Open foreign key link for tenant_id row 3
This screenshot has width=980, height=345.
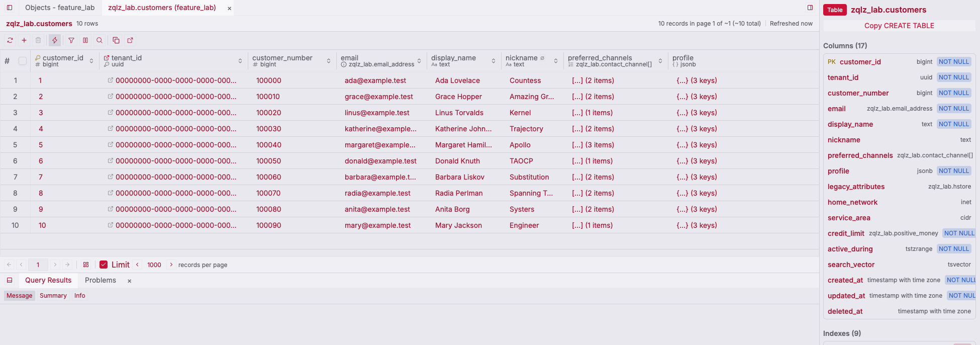(110, 113)
